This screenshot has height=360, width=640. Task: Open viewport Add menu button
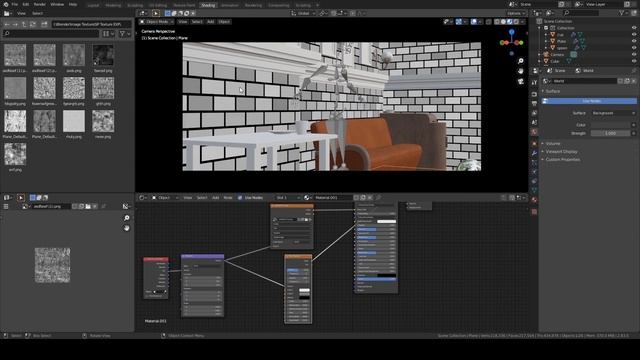[211, 22]
